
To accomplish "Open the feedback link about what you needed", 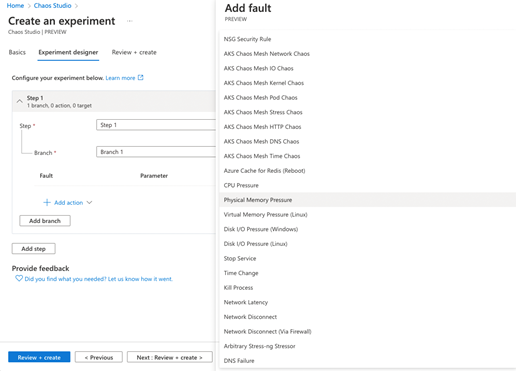I will (x=99, y=279).
